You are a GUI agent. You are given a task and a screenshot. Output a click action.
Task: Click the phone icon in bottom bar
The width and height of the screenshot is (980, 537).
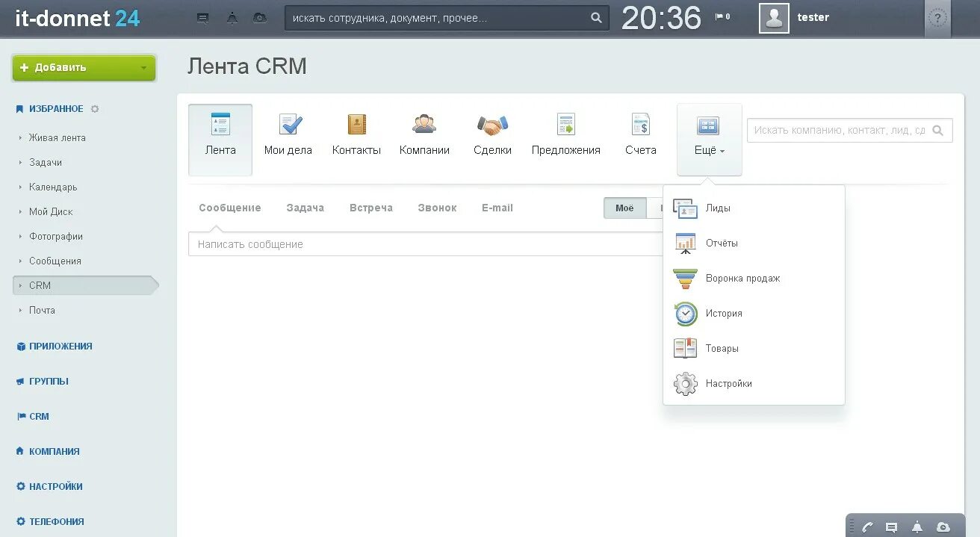[867, 527]
